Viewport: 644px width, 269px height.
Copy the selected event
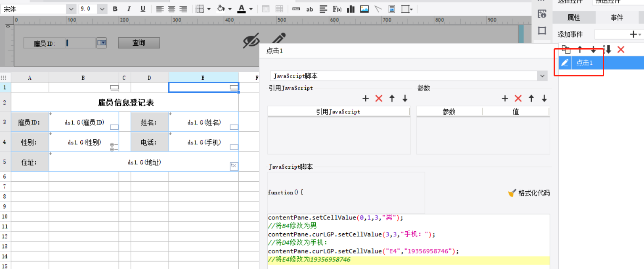pos(566,50)
